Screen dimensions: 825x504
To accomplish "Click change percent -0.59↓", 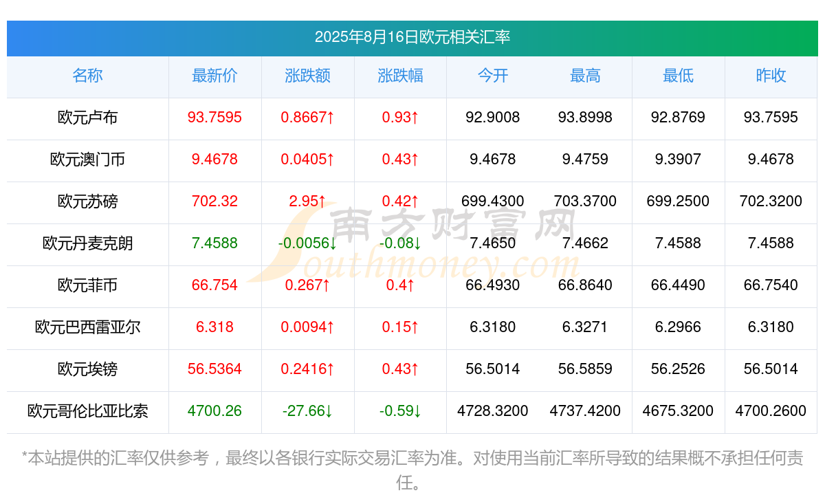I will tap(400, 411).
